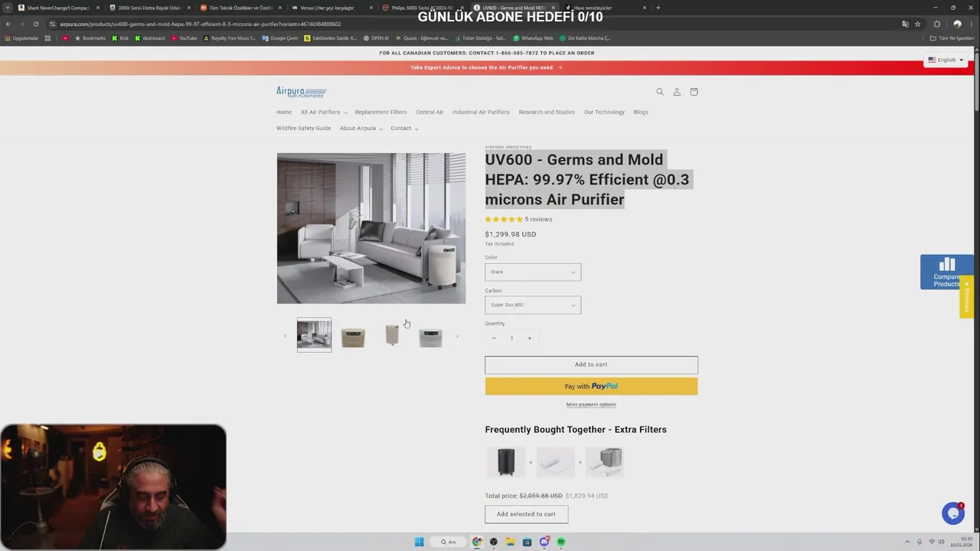Click the quantity input field
This screenshot has width=980, height=551.
(x=511, y=338)
